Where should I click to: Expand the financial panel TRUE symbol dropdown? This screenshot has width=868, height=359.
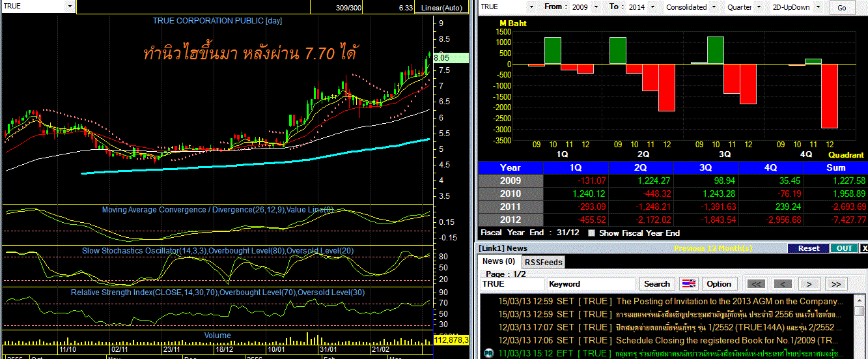click(x=530, y=7)
